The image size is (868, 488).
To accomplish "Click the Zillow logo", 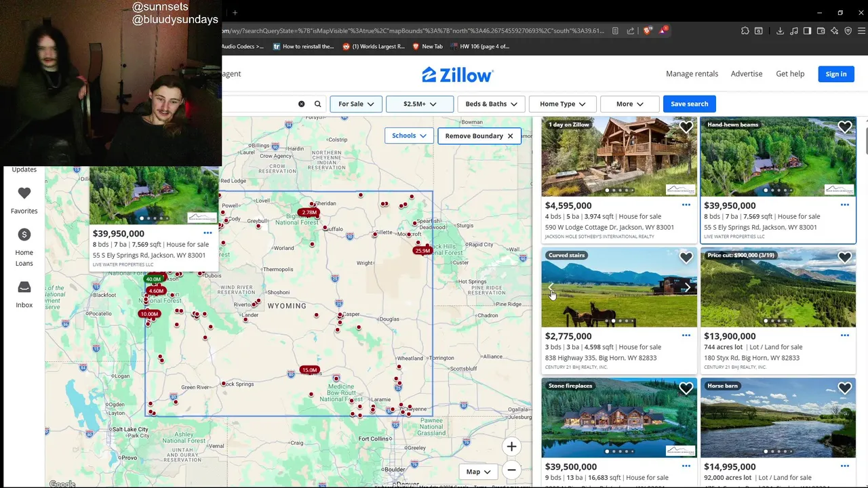I will click(458, 75).
